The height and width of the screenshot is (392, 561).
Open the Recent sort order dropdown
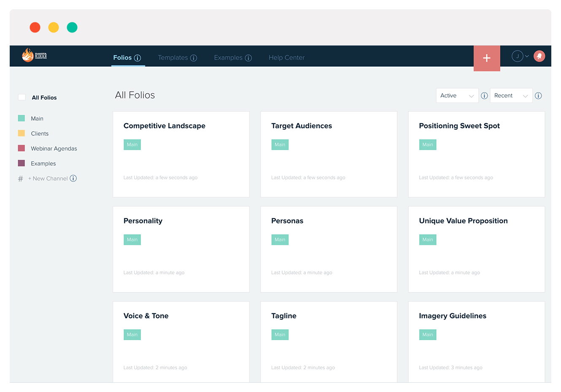pos(511,95)
